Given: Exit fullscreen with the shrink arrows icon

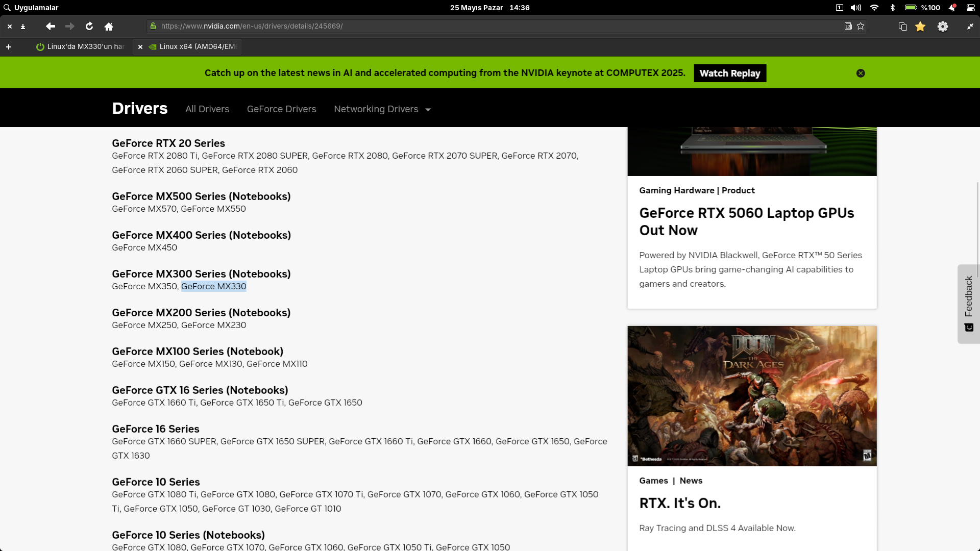Looking at the screenshot, I should (x=970, y=27).
